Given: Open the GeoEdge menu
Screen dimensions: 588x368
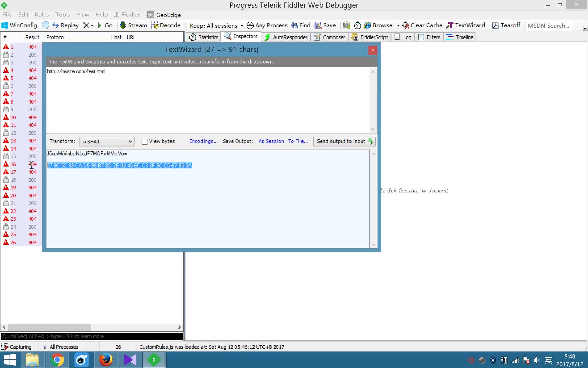Looking at the screenshot, I should click(x=164, y=15).
